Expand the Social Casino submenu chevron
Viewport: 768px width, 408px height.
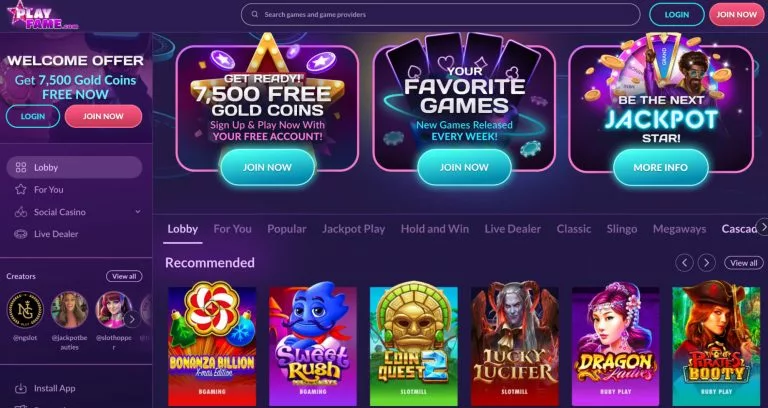(138, 212)
